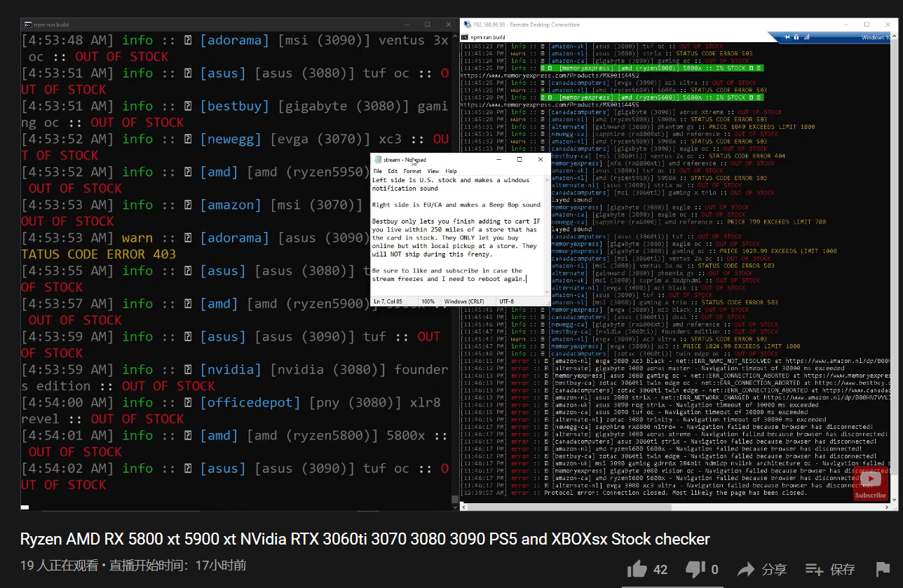Click the [bestbuy] gigabyte 3080 log line

click(x=234, y=114)
